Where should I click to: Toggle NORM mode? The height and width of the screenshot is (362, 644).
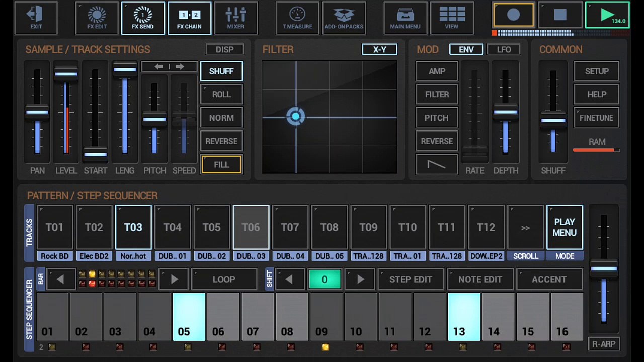[221, 118]
